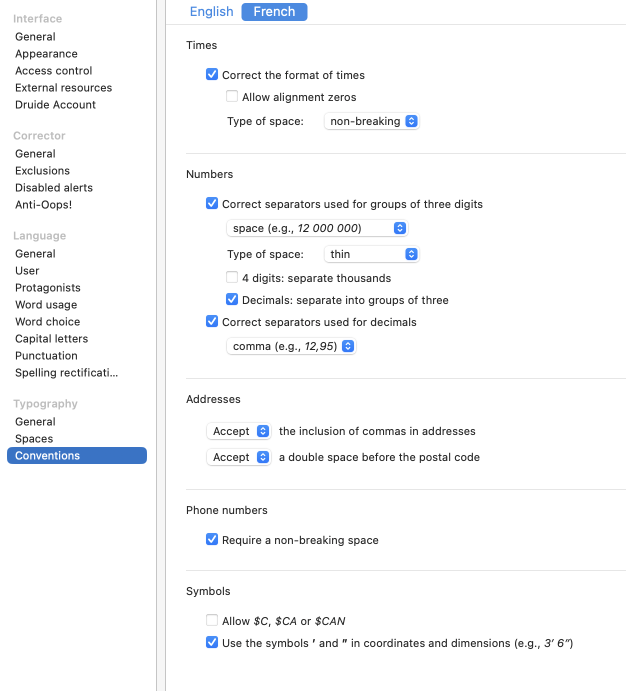
Task: Select the French language tab
Action: [x=274, y=12]
